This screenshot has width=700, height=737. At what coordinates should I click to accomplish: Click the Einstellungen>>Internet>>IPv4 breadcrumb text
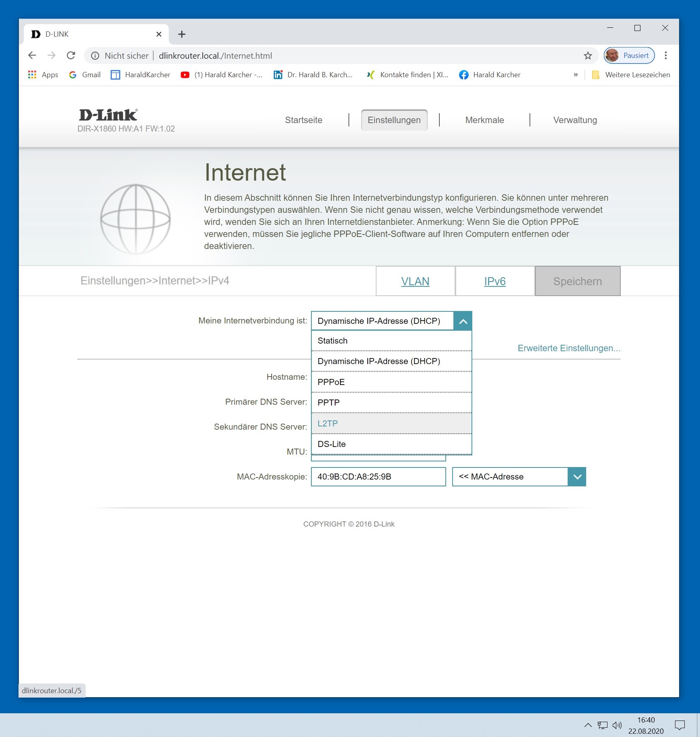tap(155, 281)
